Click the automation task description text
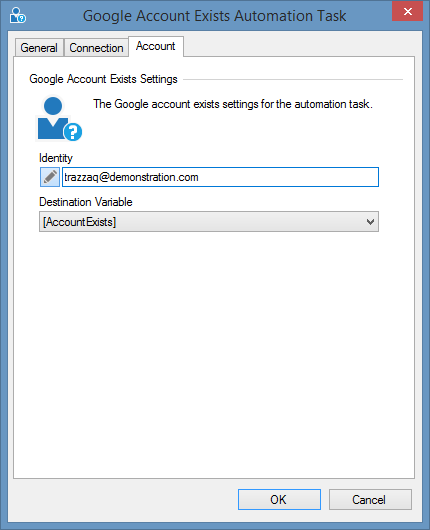Screen dimensions: 430x530 coord(233,104)
